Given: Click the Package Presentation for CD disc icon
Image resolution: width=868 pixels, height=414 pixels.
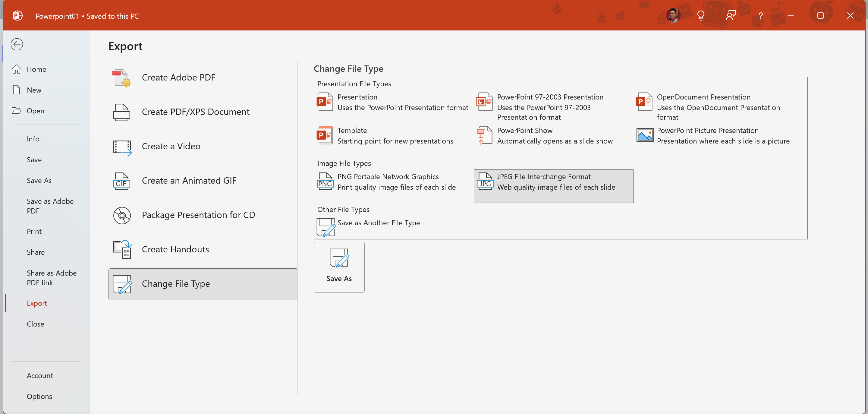Looking at the screenshot, I should coord(122,215).
